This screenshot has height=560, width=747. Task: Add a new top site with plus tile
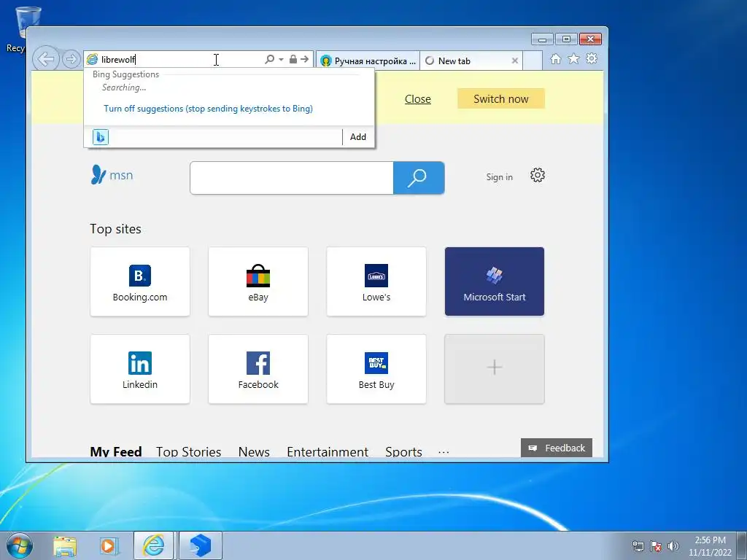click(495, 369)
